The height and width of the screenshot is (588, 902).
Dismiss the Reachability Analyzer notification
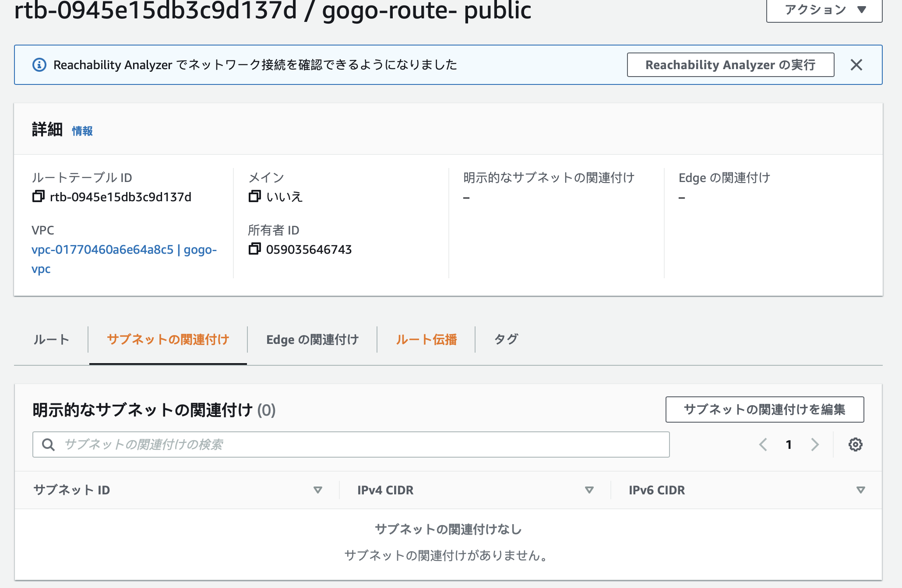(857, 64)
